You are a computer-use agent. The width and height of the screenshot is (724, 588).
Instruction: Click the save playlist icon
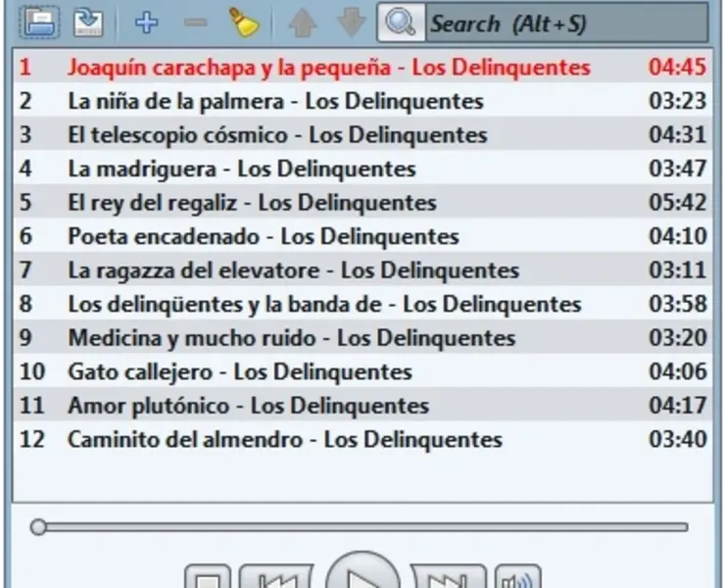(88, 23)
